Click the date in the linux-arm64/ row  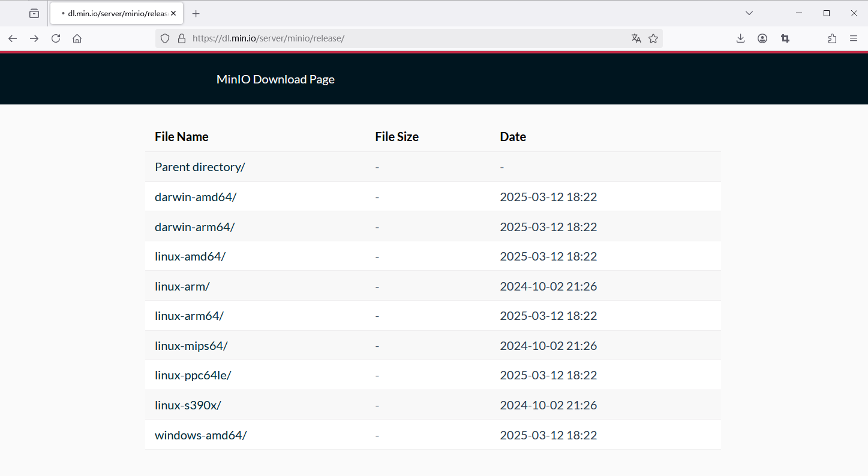[549, 316]
